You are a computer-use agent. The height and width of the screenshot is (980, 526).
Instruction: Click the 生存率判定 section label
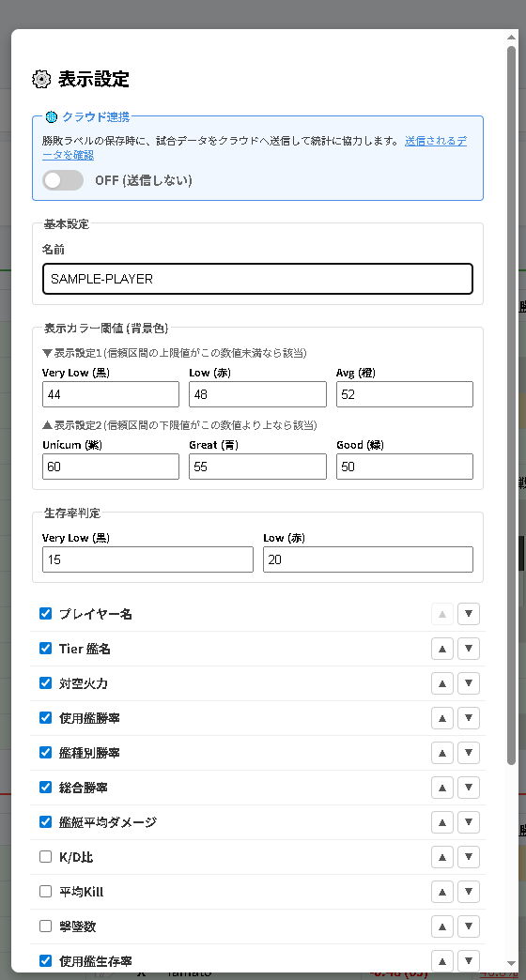(72, 513)
